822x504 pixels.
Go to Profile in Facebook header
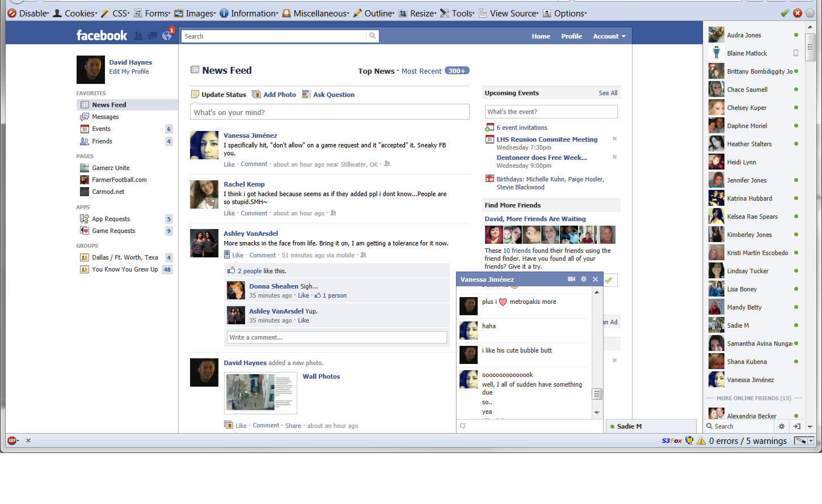(x=571, y=36)
